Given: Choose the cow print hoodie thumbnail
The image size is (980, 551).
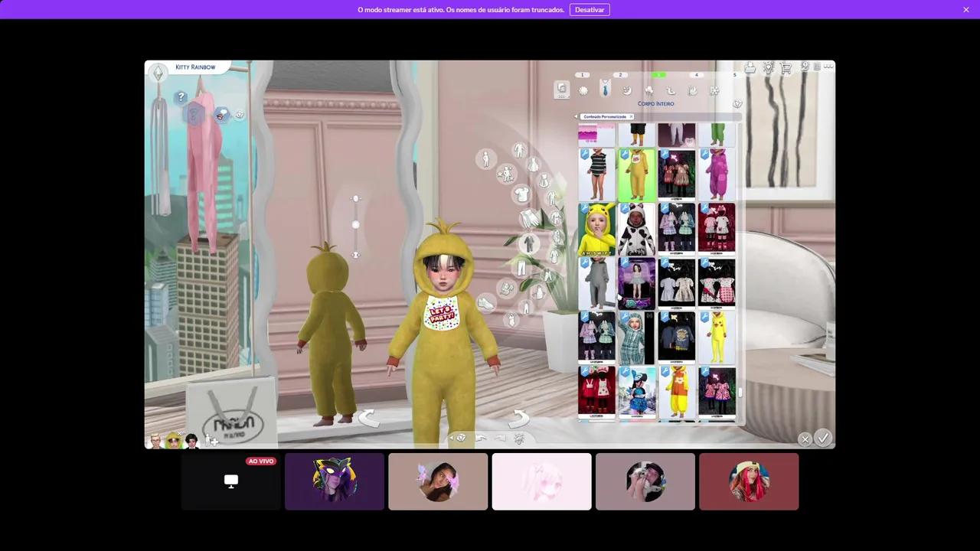Looking at the screenshot, I should [637, 229].
